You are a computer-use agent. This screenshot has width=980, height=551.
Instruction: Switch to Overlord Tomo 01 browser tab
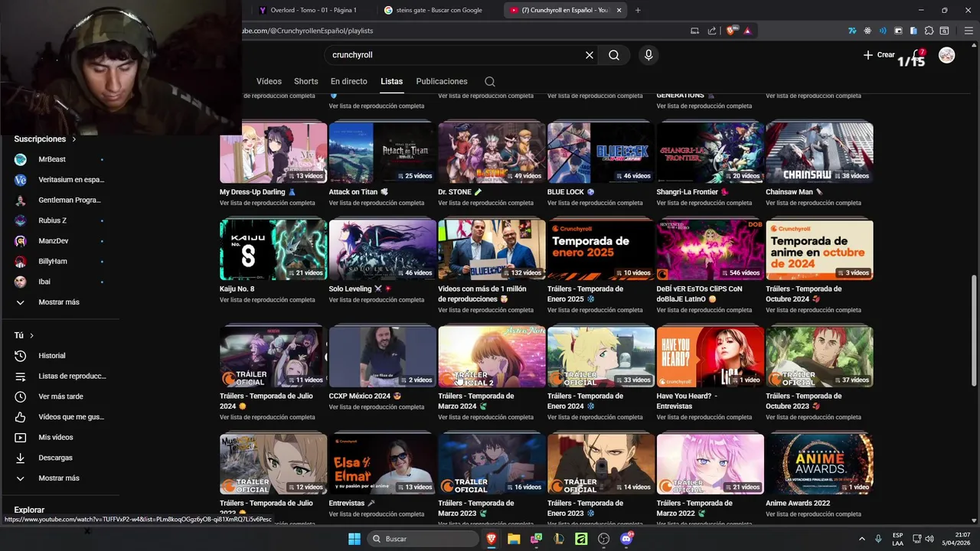[x=314, y=10]
